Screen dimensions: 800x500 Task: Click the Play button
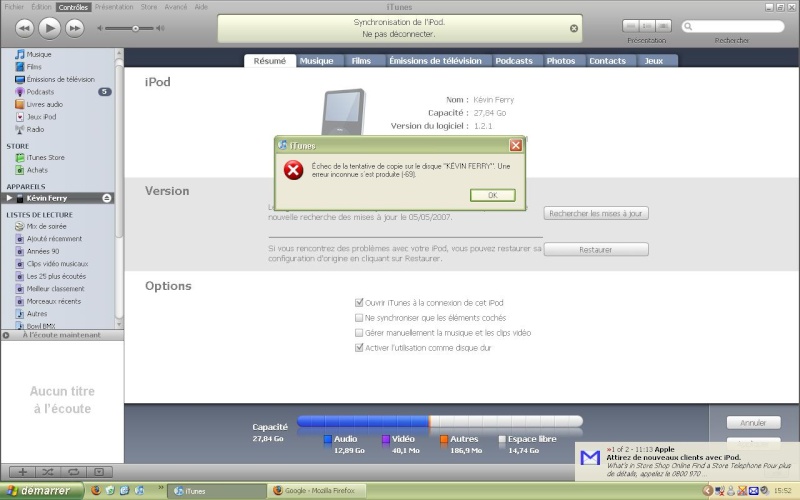click(x=49, y=28)
